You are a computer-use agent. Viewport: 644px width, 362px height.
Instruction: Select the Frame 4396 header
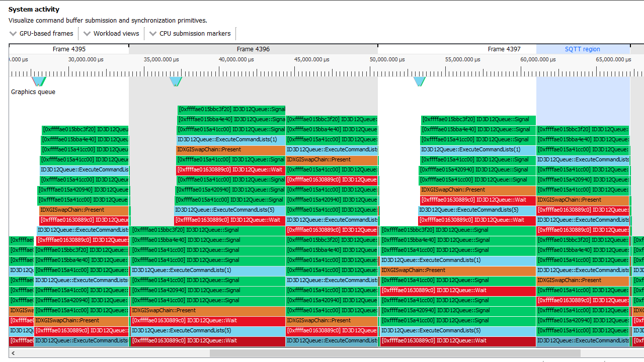click(253, 49)
